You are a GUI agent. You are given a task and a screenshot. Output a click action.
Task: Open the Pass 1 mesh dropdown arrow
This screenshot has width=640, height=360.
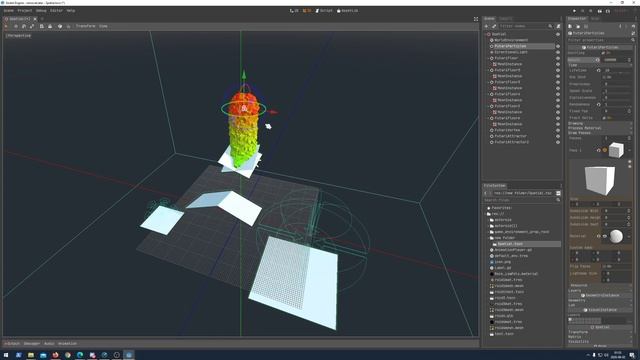coord(630,150)
